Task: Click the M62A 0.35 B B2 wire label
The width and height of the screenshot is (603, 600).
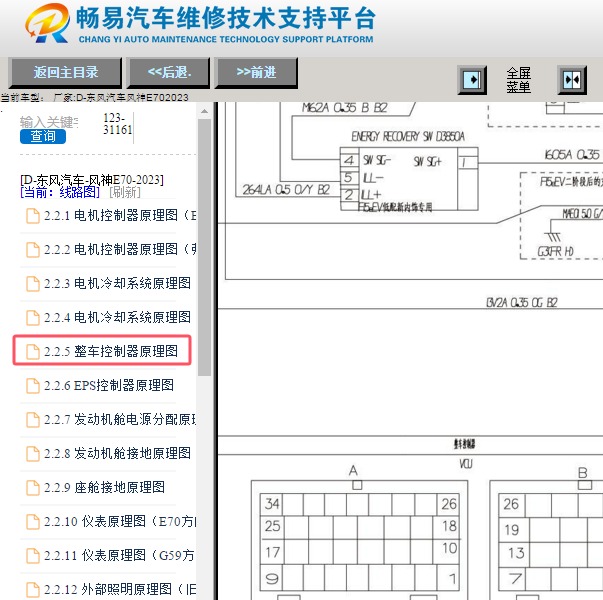Action: pos(345,108)
